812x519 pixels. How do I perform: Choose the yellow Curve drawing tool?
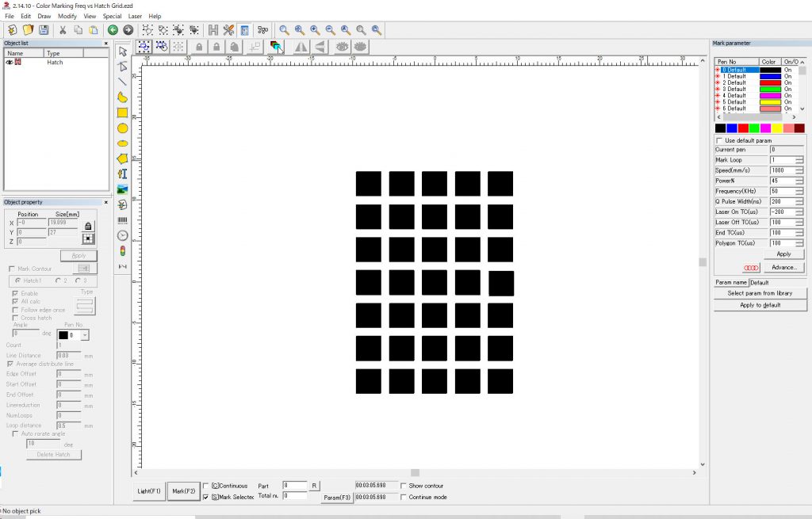pos(123,97)
